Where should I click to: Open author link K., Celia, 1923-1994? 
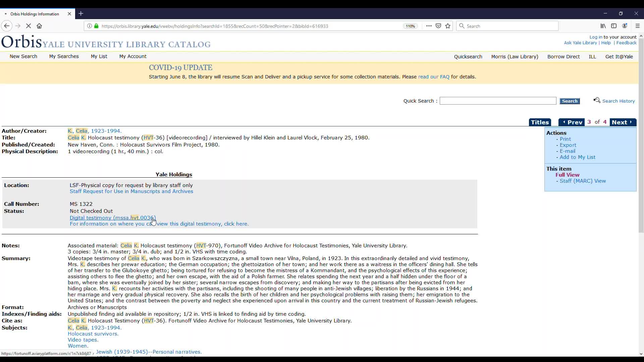95,131
